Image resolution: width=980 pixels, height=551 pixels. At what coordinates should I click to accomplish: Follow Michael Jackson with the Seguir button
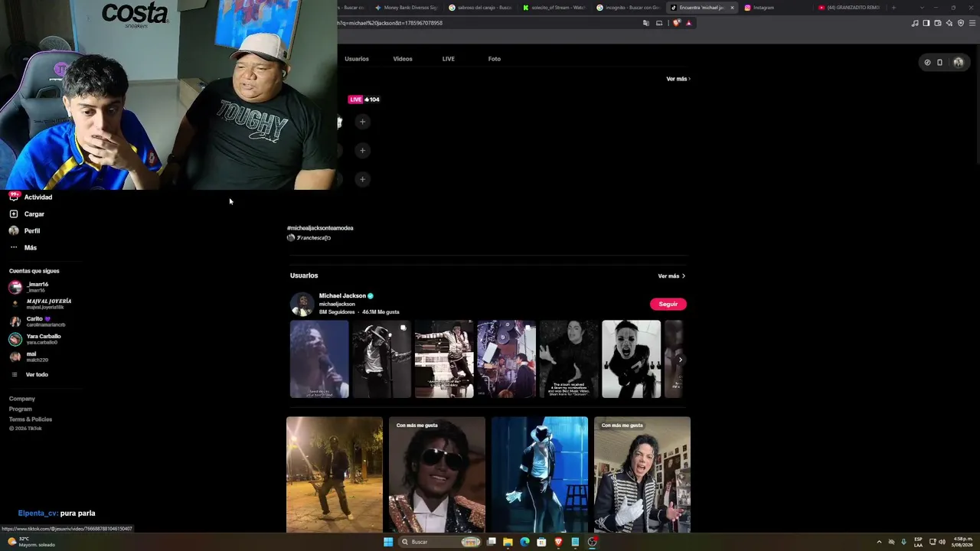tap(668, 304)
